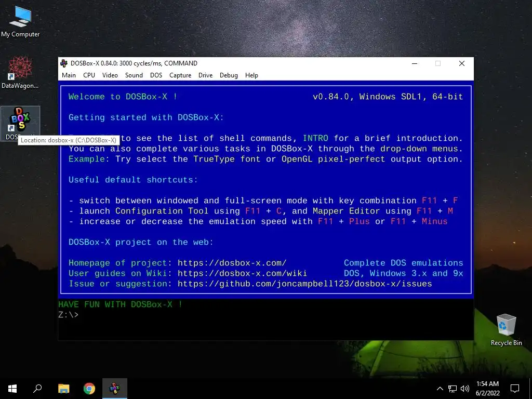
Task: Click 'DOSBox-X project on the web:' heading
Action: click(x=141, y=242)
